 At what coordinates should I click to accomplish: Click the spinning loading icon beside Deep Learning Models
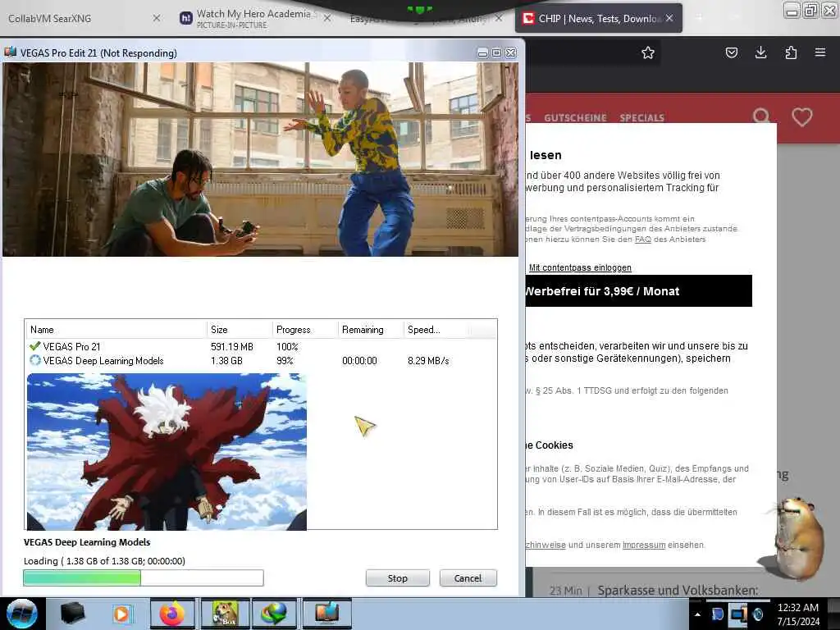(35, 360)
